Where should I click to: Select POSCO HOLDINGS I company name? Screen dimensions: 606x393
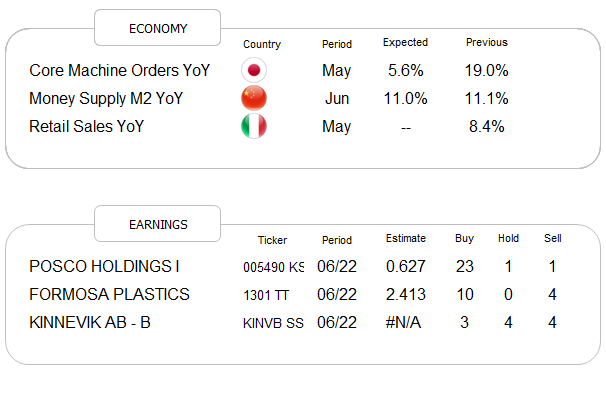[x=104, y=266]
